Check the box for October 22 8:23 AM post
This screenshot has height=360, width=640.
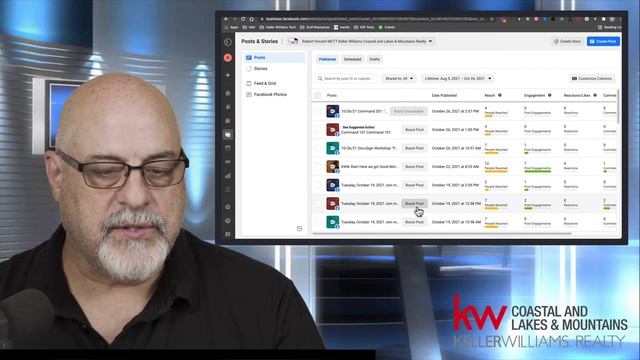point(318,167)
